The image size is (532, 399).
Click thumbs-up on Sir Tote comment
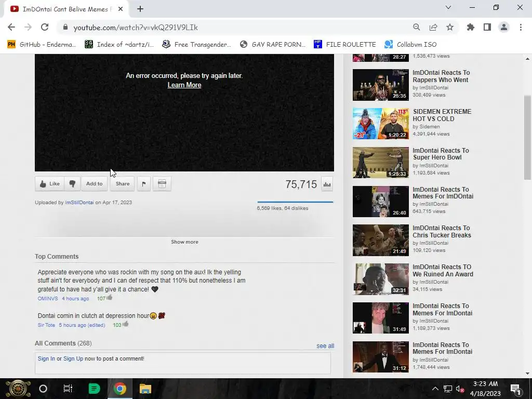click(x=126, y=324)
